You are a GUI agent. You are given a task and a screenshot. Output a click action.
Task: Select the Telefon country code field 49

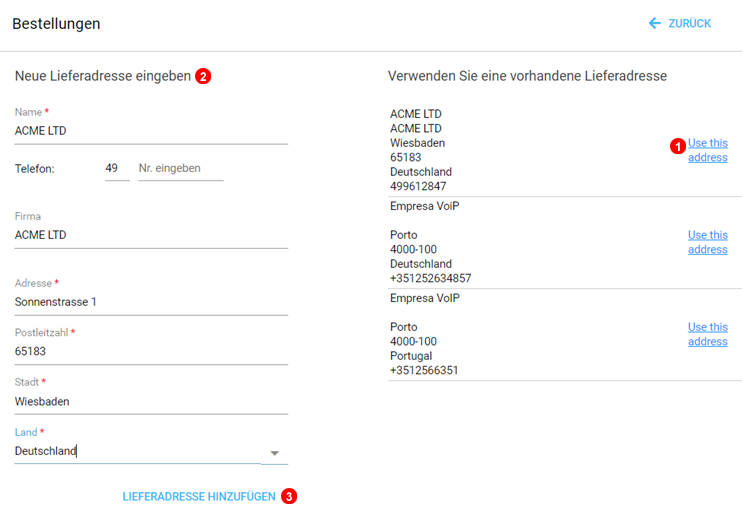(117, 168)
